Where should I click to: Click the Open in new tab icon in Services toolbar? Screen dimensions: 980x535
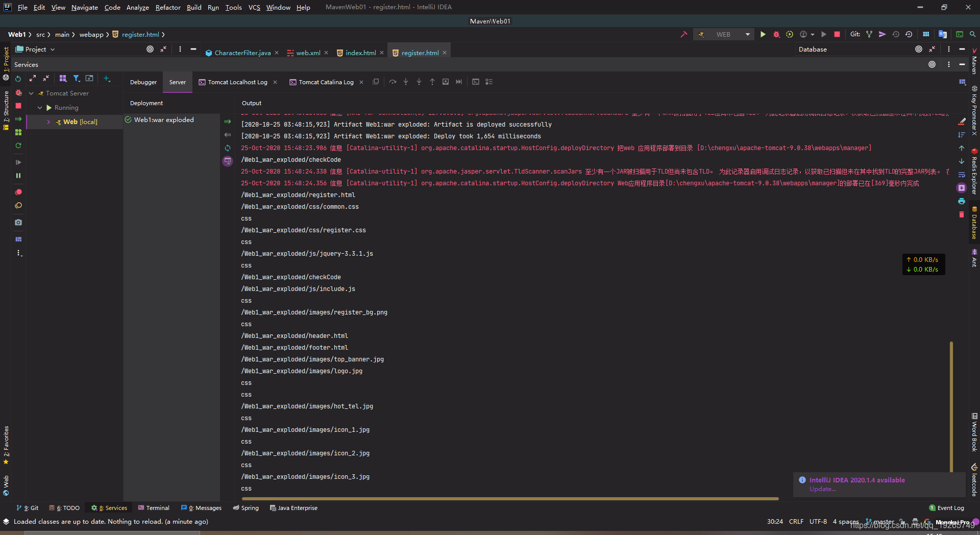(89, 78)
